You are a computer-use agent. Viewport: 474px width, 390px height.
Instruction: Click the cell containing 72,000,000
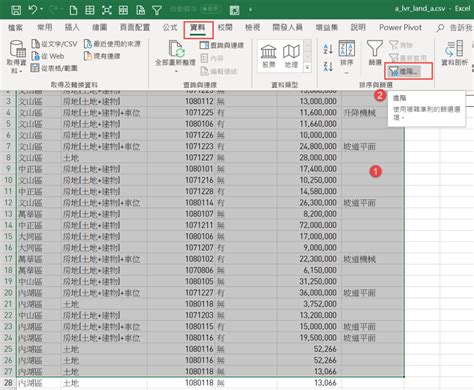click(309, 225)
